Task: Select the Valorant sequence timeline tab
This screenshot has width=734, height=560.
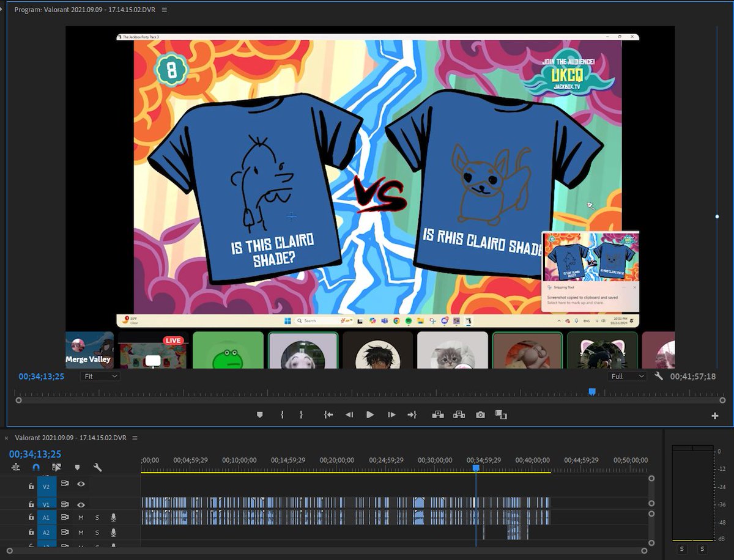Action: click(x=70, y=438)
